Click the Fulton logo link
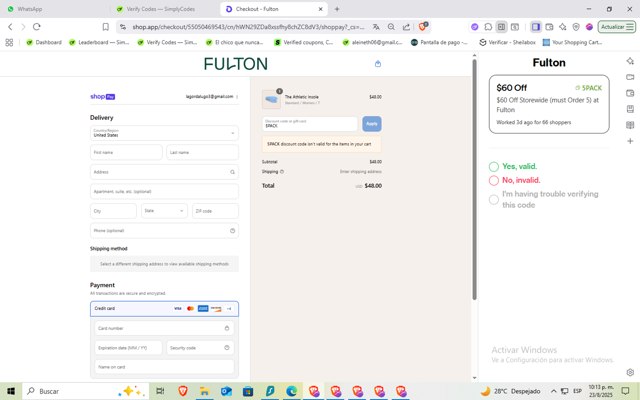Image resolution: width=640 pixels, height=400 pixels. point(236,64)
